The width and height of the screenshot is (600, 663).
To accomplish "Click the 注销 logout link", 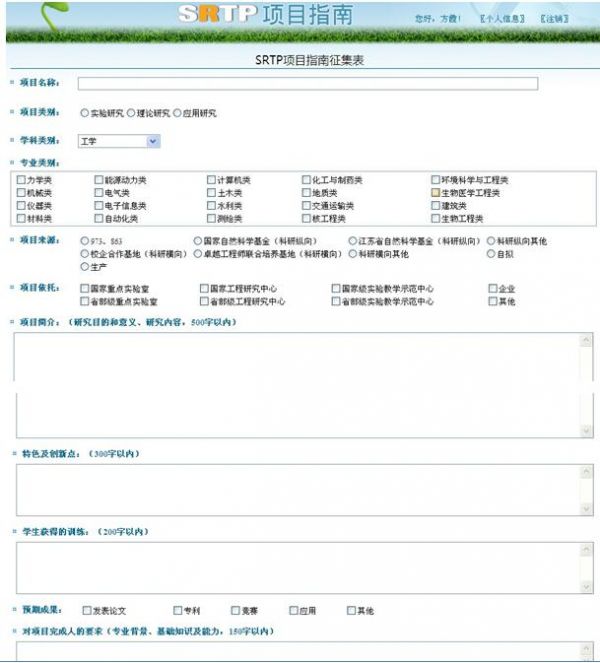I will [x=553, y=19].
